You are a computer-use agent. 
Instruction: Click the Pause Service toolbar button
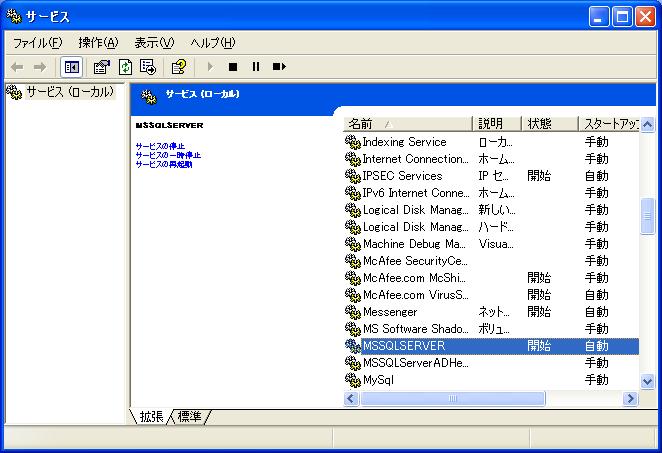(x=256, y=67)
